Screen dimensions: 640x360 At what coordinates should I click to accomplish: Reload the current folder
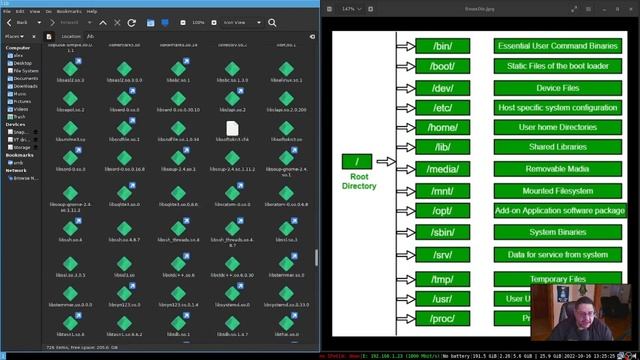point(131,23)
